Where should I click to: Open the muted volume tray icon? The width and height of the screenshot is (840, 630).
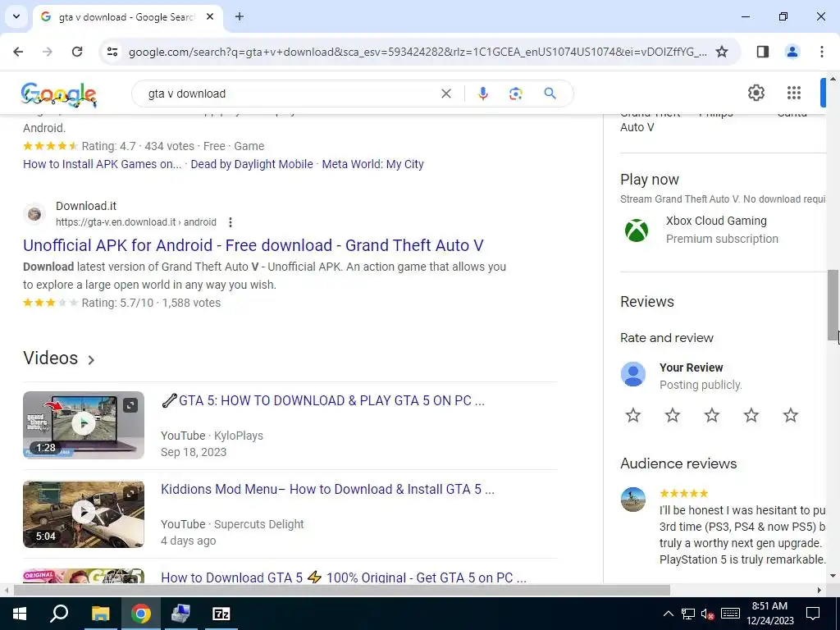coord(708,614)
